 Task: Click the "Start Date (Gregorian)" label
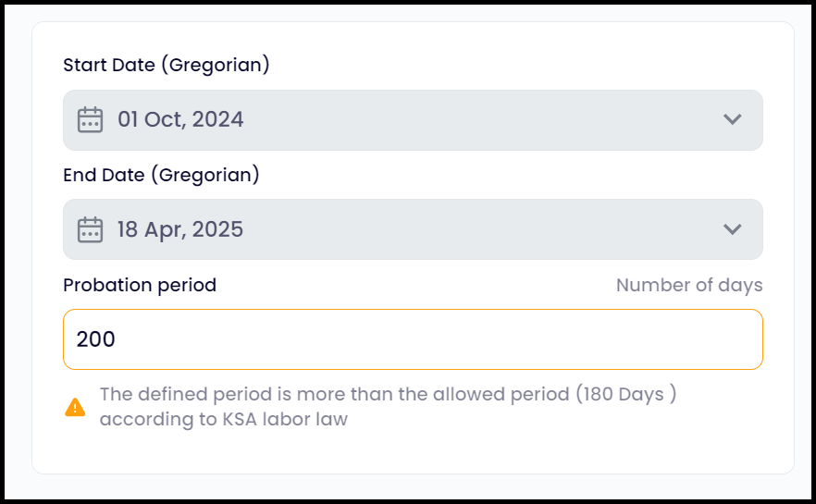point(166,65)
